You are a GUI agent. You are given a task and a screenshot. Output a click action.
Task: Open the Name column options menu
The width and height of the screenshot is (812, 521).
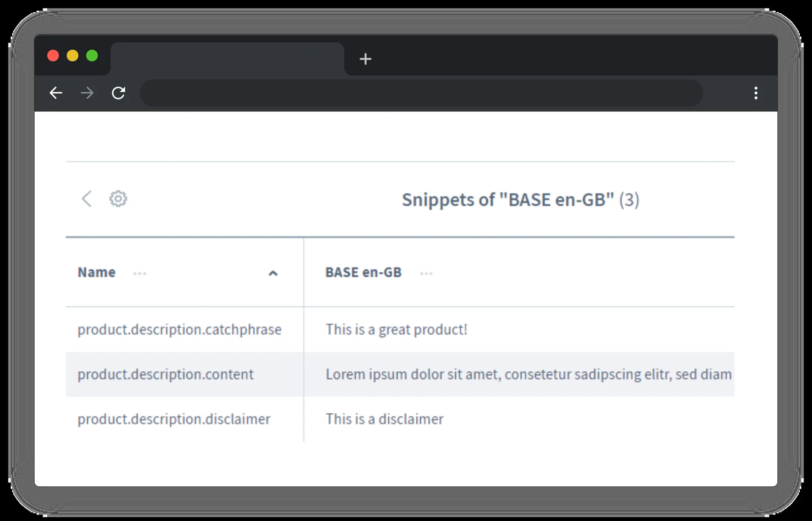(x=140, y=273)
